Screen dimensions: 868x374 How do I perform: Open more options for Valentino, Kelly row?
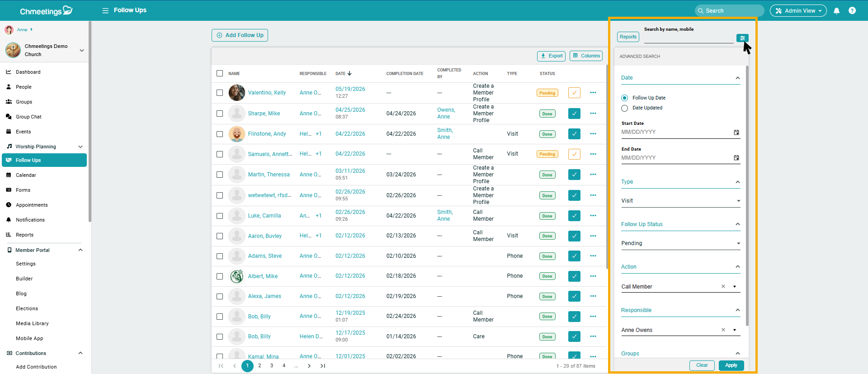[x=593, y=93]
